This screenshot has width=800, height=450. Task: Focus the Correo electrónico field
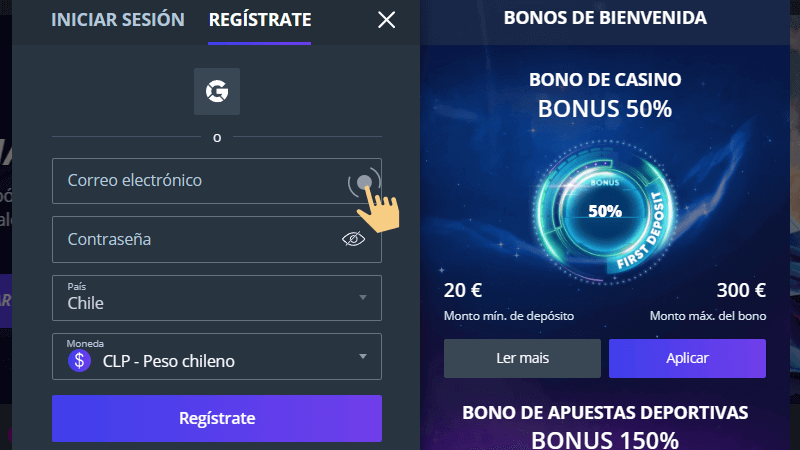coord(200,181)
